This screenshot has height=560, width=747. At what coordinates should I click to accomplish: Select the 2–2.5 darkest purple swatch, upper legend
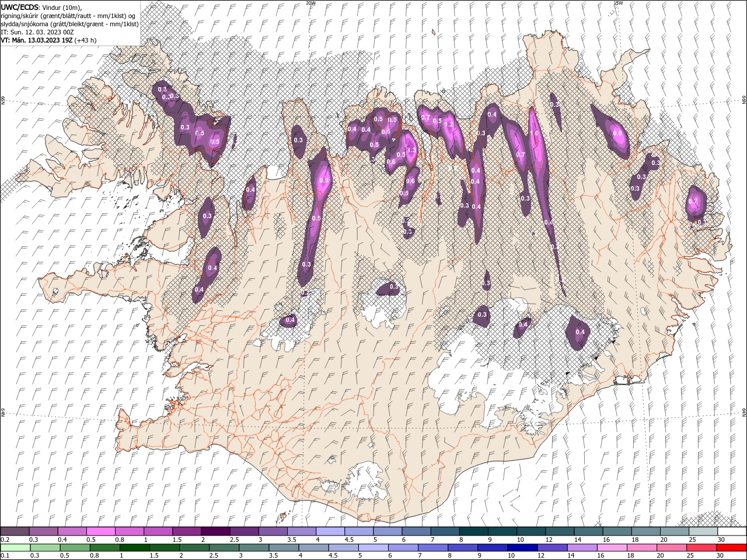tap(215, 531)
